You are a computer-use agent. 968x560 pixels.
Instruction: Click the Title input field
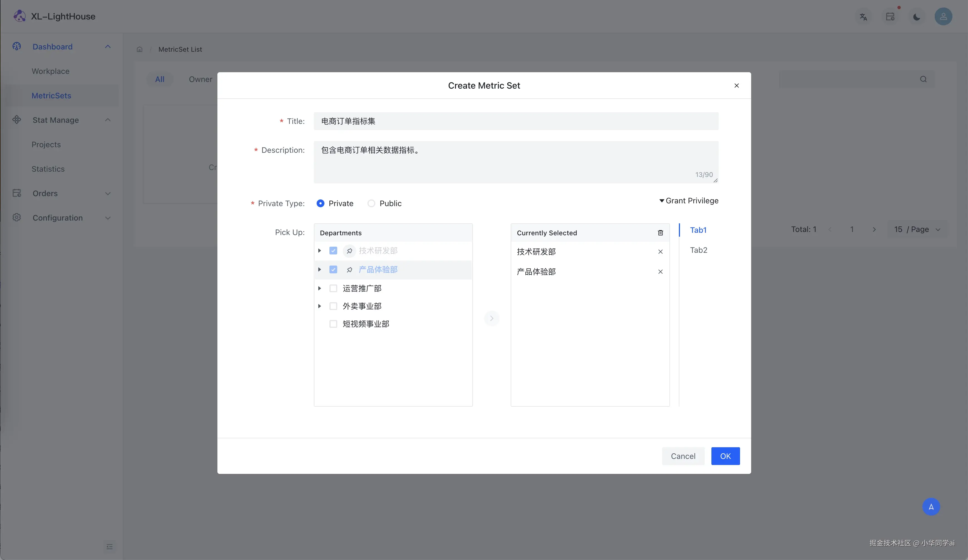515,121
